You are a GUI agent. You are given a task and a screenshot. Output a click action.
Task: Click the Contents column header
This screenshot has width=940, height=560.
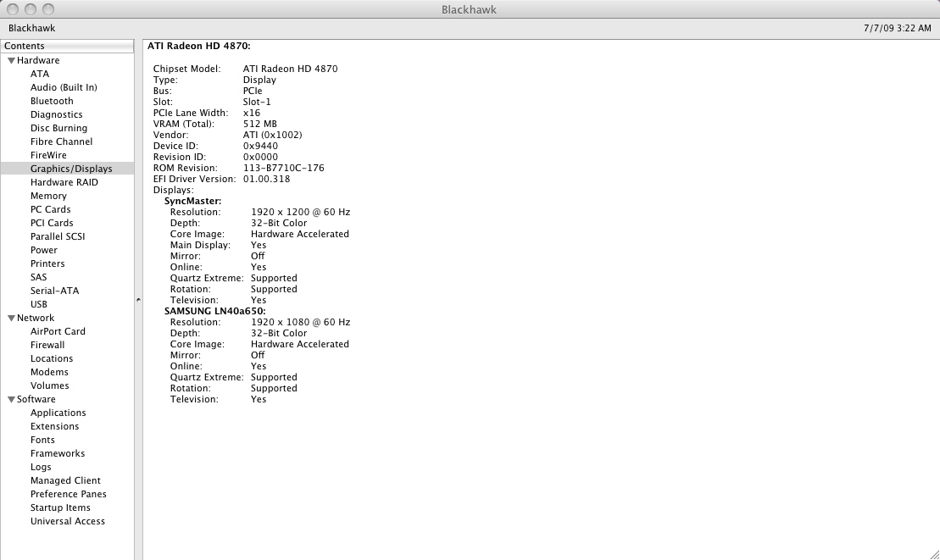coord(67,46)
